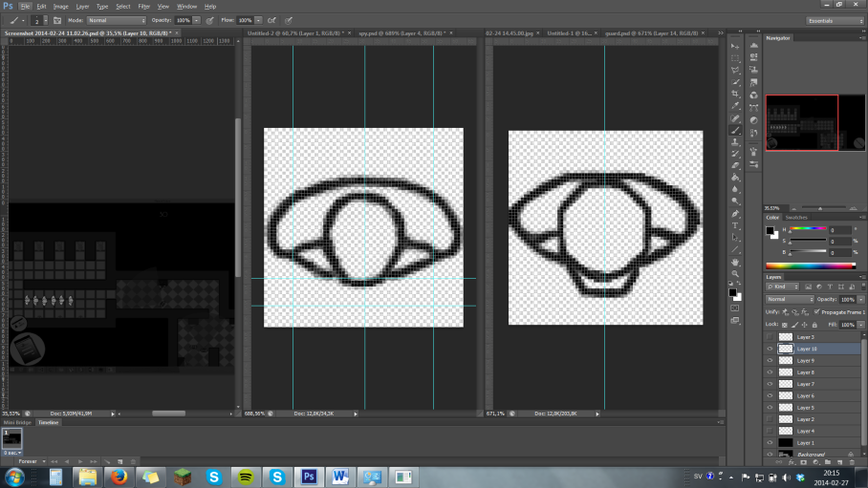Toggle the Propagate Frame 1 checkbox
This screenshot has height=488, width=868.
pos(816,312)
